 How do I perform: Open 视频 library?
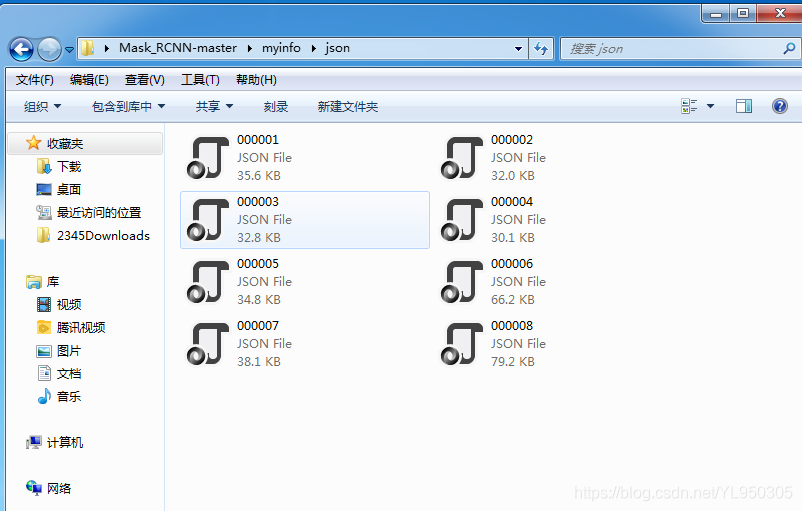coord(69,304)
